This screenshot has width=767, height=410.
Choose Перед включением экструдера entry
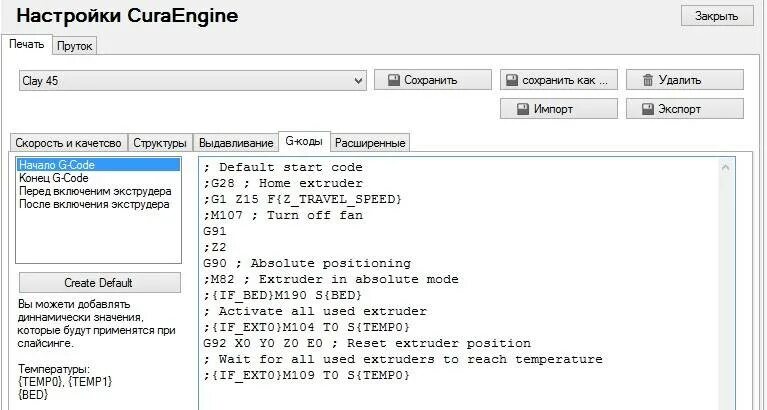click(94, 191)
